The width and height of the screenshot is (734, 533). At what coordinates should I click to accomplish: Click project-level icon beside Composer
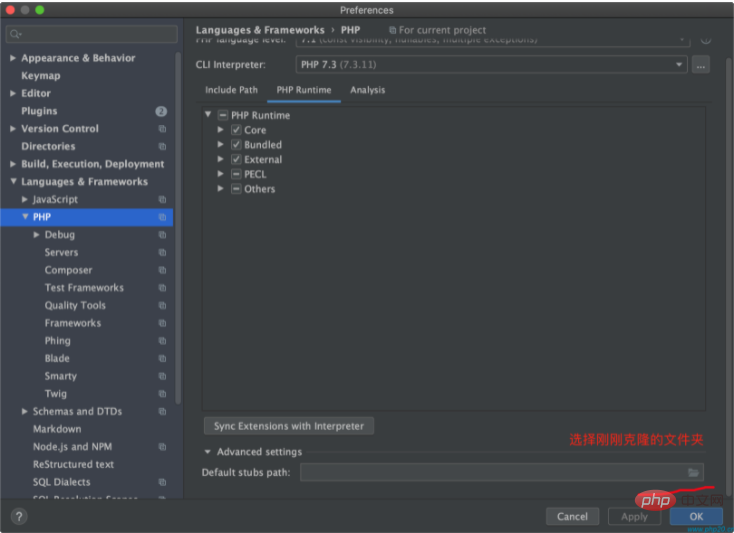pyautogui.click(x=162, y=270)
